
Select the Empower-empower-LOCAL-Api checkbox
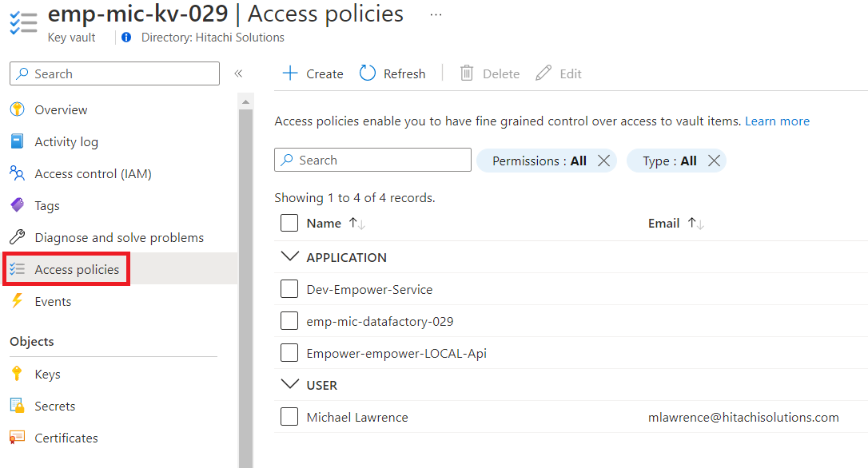coord(289,353)
